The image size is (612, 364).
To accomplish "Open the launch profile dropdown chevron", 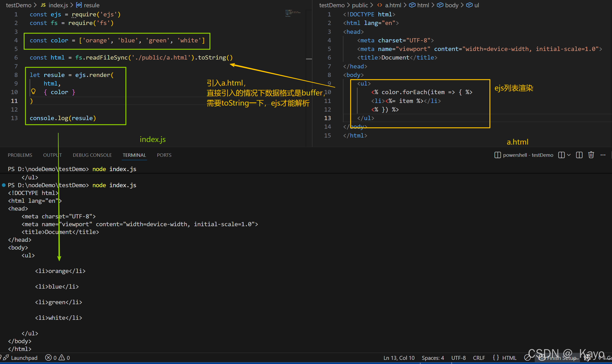I will tap(569, 155).
